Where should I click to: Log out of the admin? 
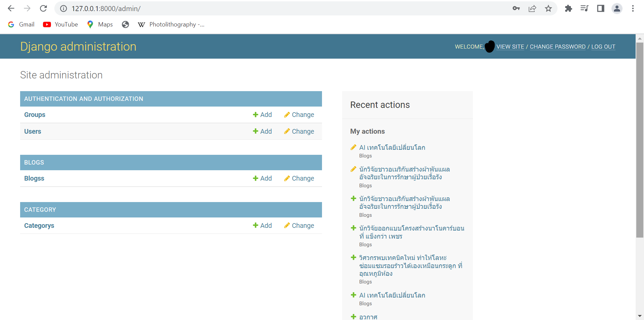pyautogui.click(x=603, y=47)
